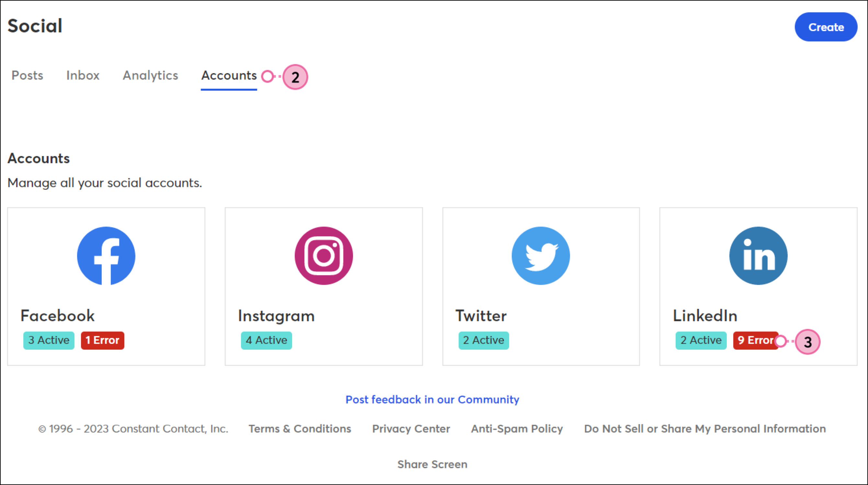Click the blue Create button
The width and height of the screenshot is (868, 485).
coord(826,27)
